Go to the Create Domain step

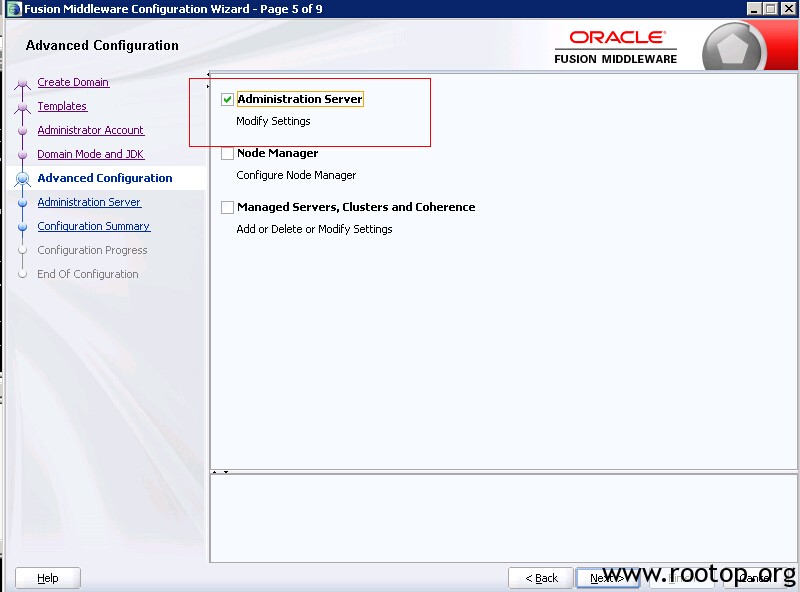click(73, 82)
